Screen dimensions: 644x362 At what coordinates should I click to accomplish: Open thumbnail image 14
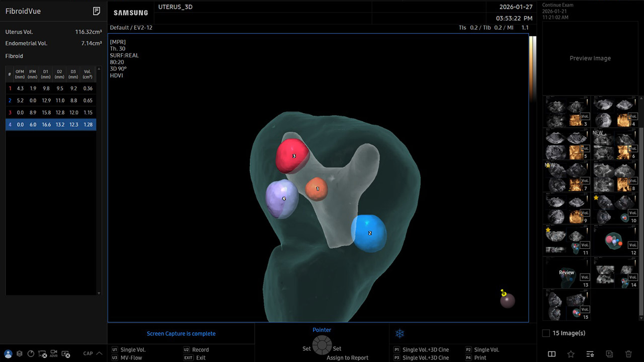615,273
